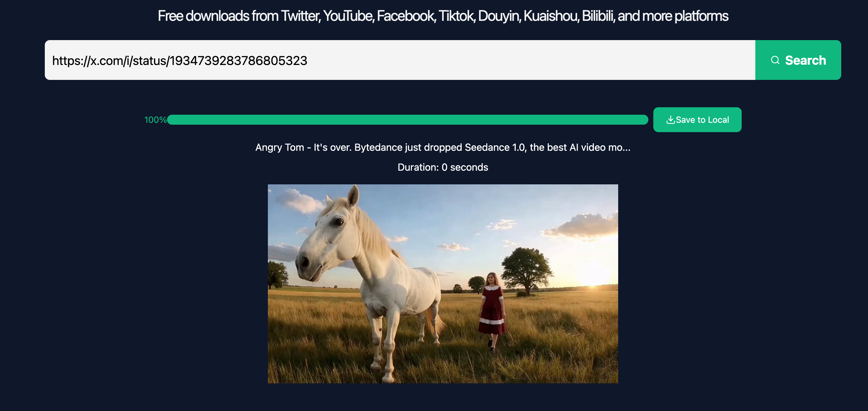868x411 pixels.
Task: Click the green download progress bar
Action: tap(408, 120)
